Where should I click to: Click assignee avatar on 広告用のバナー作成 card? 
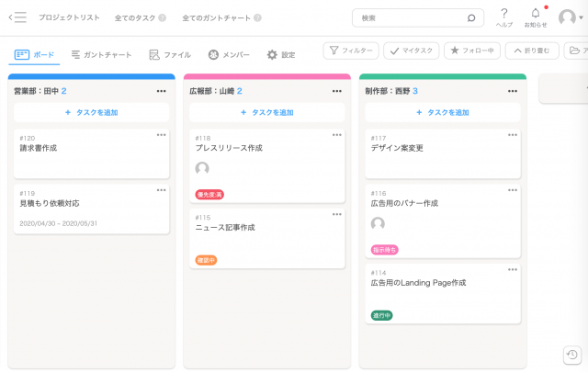coord(378,223)
